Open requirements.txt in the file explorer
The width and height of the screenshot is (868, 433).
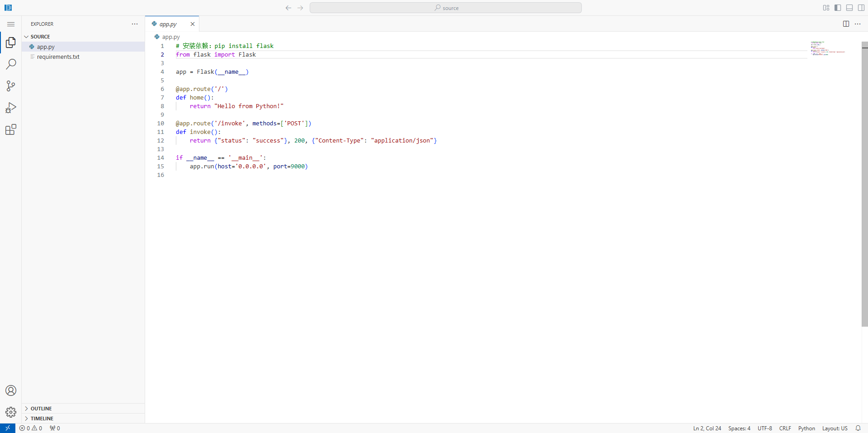tap(83, 57)
